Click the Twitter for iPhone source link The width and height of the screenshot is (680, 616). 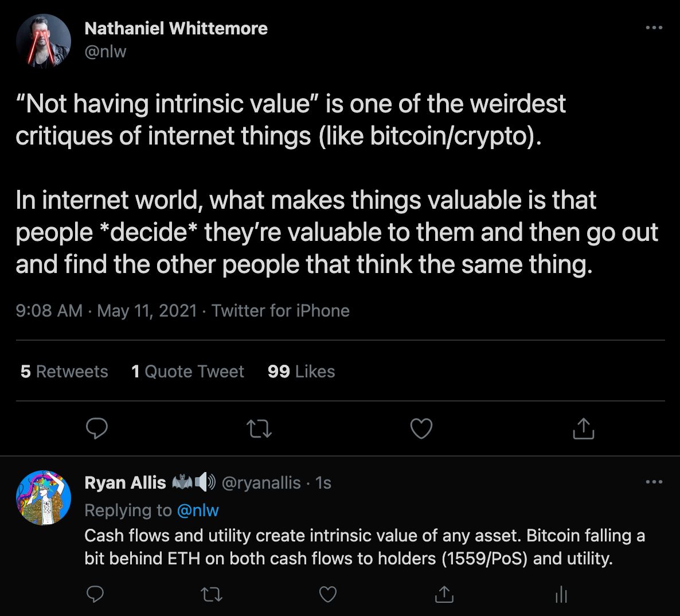tap(280, 311)
